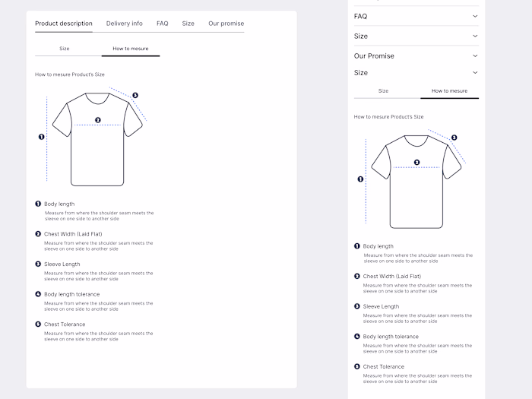Click number 4 bullet beside Body length tolerance, right
The width and height of the screenshot is (532, 399).
pos(357,337)
